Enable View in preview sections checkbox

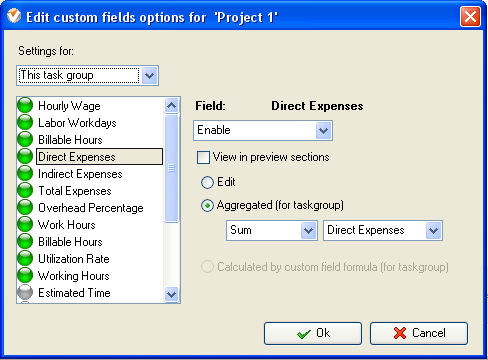coord(203,157)
